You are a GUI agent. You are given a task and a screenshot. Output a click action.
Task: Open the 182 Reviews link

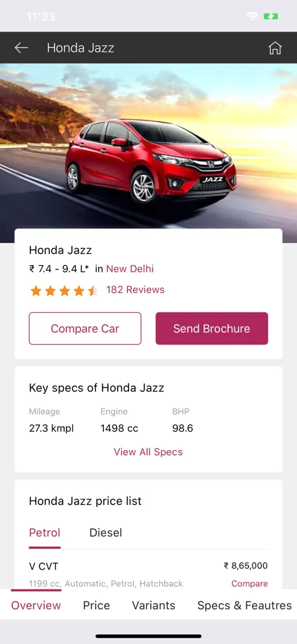coord(136,290)
